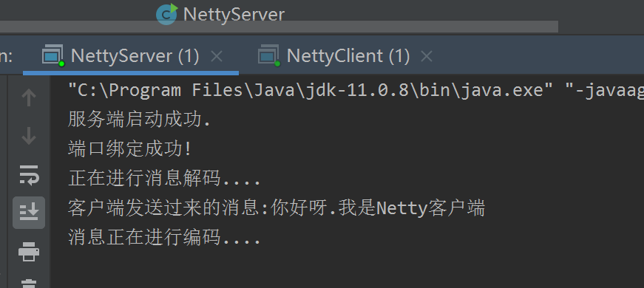
Task: Click the java.exe command line text
Action: pos(356,90)
